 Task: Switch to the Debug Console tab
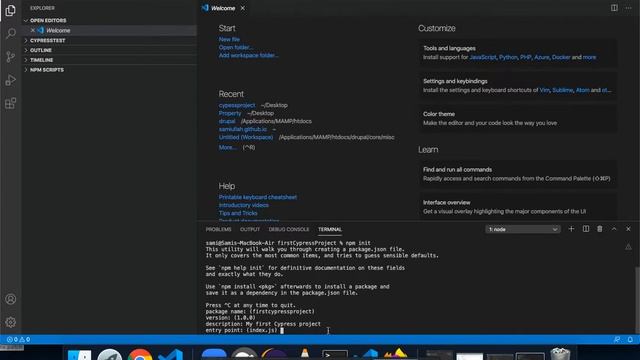pyautogui.click(x=289, y=229)
